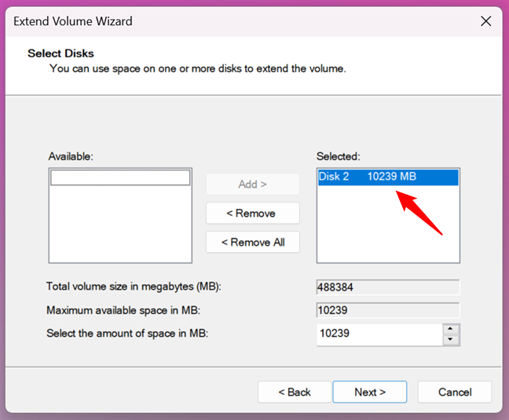Click the Remove All button
The image size is (509, 420).
[252, 243]
